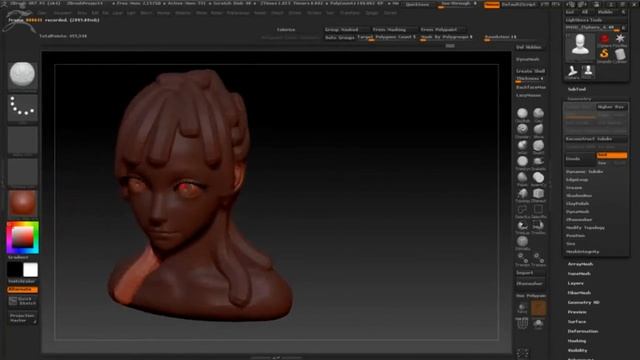
Task: Choose the red tool icon in Tool palette
Action: coord(604,39)
